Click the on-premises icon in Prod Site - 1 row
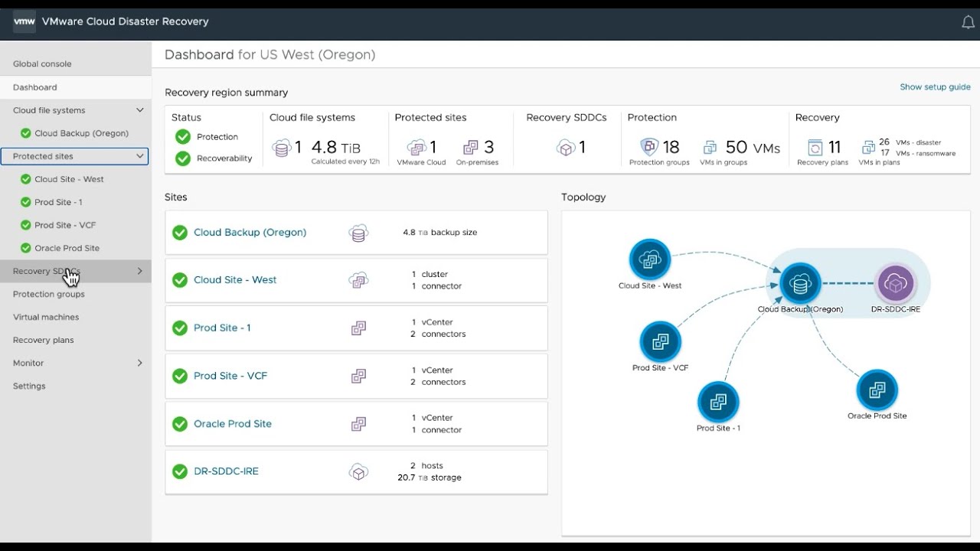The height and width of the screenshot is (551, 980). 358,328
